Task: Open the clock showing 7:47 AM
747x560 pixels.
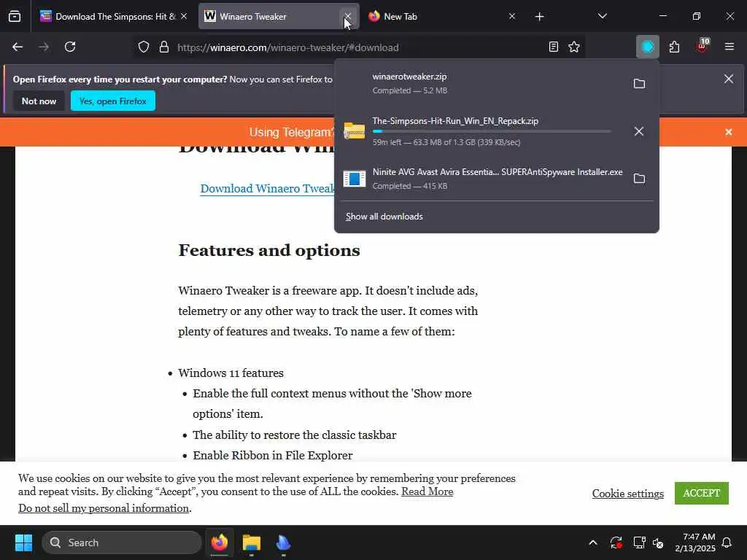Action: pyautogui.click(x=695, y=542)
